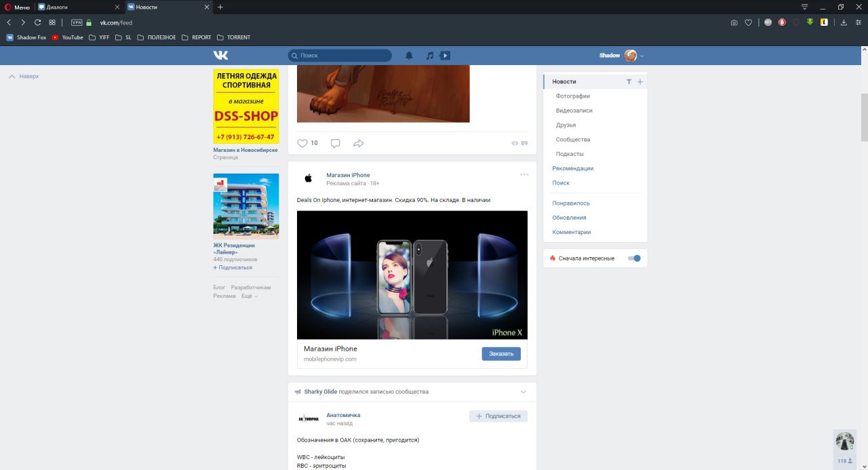
Task: Subscribe to ЖК Резиденции Лайнер
Action: pyautogui.click(x=233, y=268)
